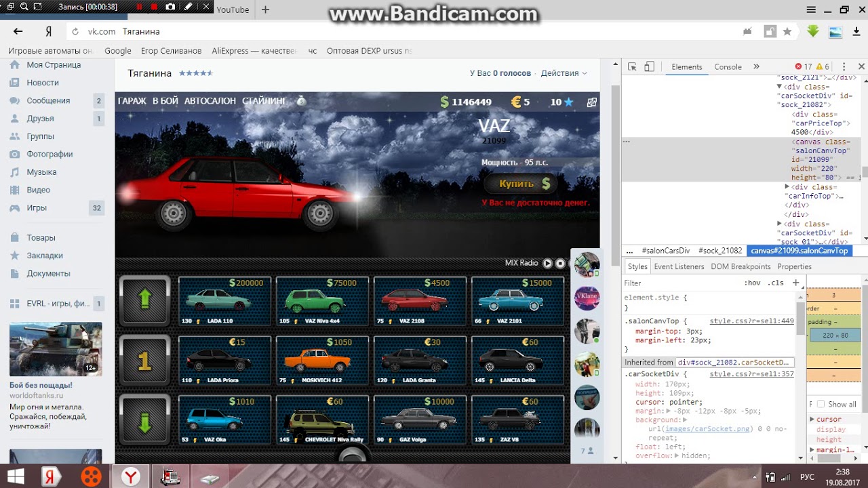Click the Windows Start button
The height and width of the screenshot is (488, 868).
pos(15,476)
